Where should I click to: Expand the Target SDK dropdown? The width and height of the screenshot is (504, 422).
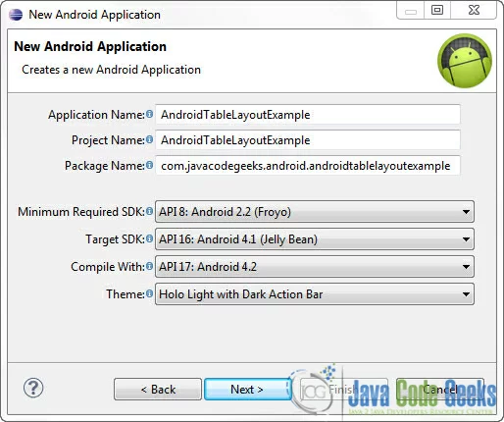pyautogui.click(x=315, y=239)
